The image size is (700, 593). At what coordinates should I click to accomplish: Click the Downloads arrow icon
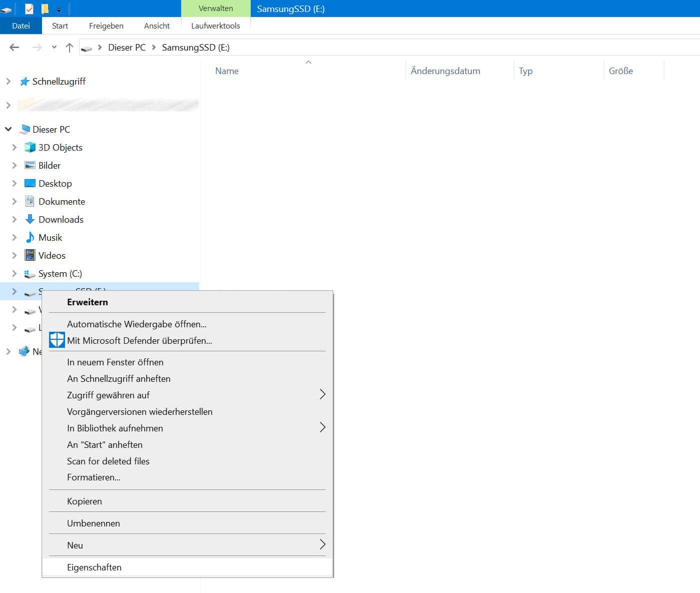coord(30,219)
